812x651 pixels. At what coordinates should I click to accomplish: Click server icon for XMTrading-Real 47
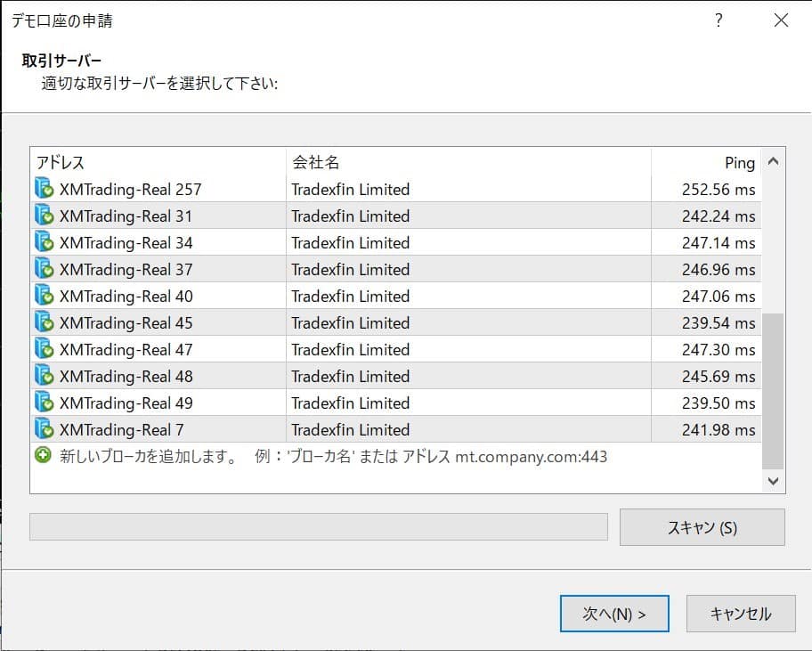44,349
